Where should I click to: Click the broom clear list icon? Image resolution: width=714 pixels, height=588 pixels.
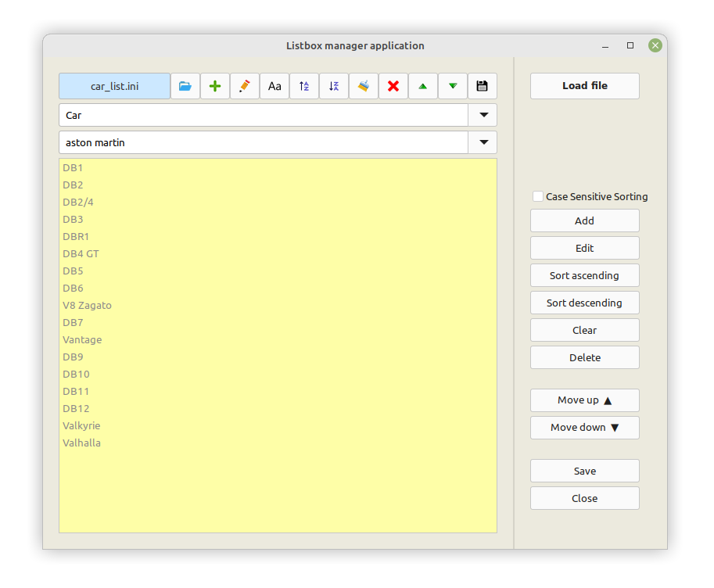coord(364,86)
